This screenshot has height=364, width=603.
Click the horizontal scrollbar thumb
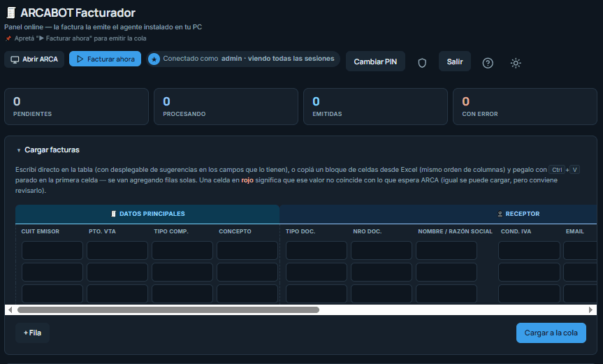(x=168, y=310)
